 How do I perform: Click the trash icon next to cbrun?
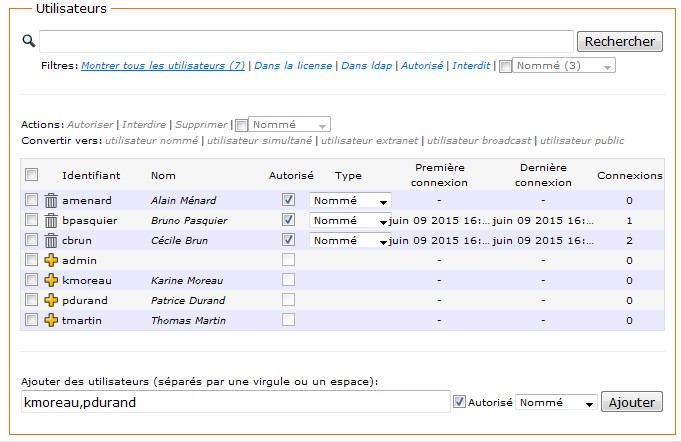pos(51,240)
